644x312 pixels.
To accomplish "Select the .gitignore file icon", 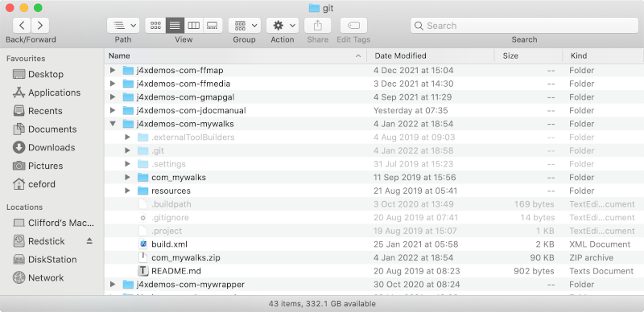I will pyautogui.click(x=143, y=218).
